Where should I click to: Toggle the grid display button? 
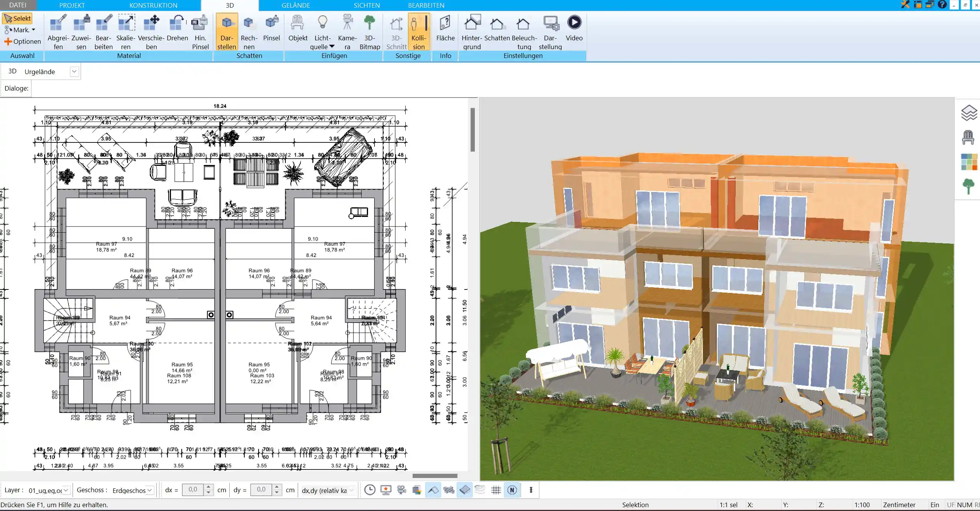tap(496, 490)
